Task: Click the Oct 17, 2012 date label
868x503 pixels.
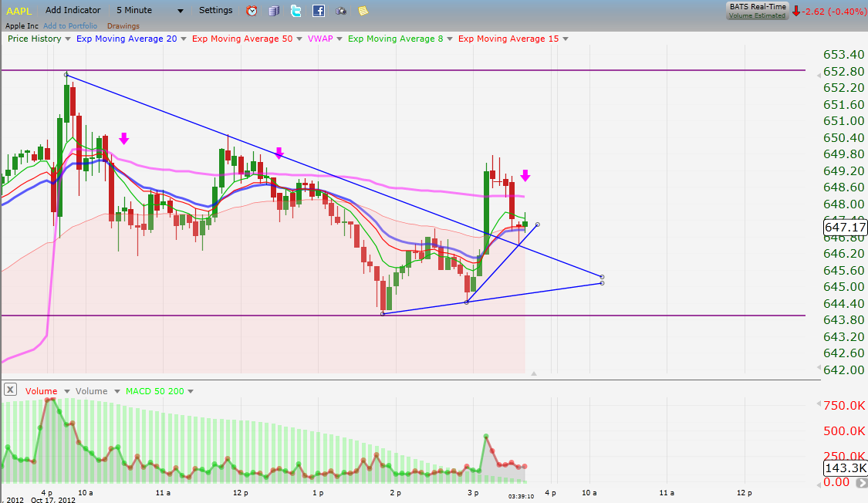Action: 53,500
